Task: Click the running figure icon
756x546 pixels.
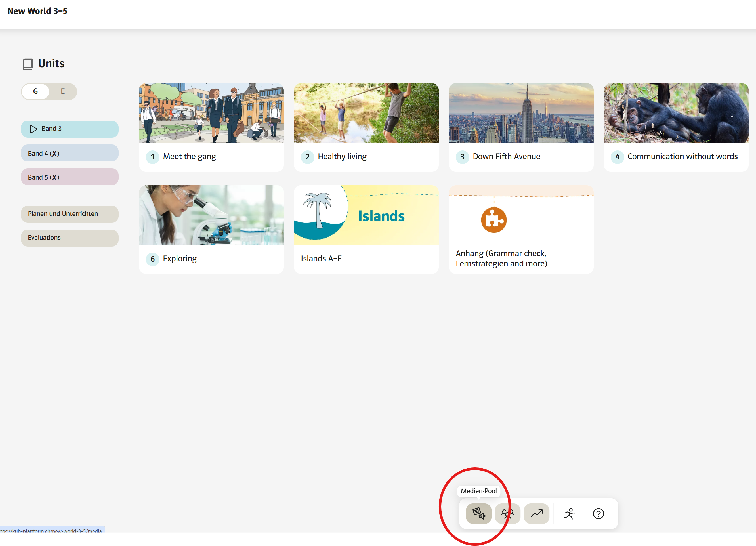Action: coord(569,513)
